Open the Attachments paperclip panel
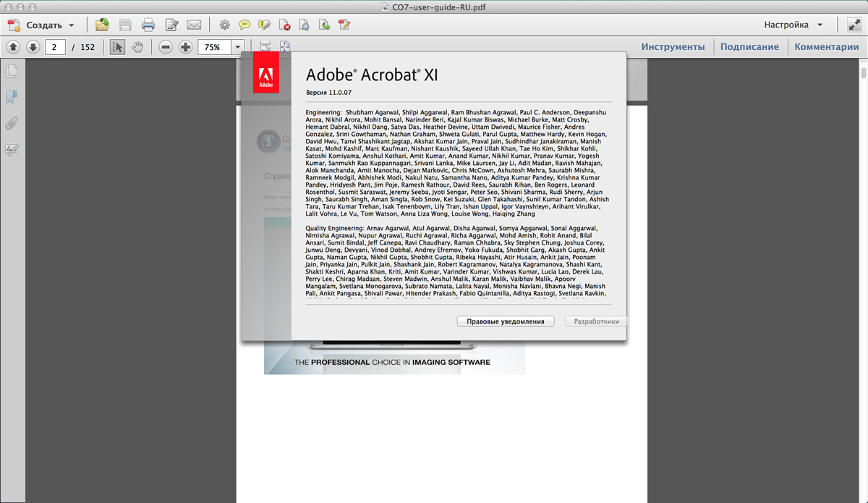 12,123
